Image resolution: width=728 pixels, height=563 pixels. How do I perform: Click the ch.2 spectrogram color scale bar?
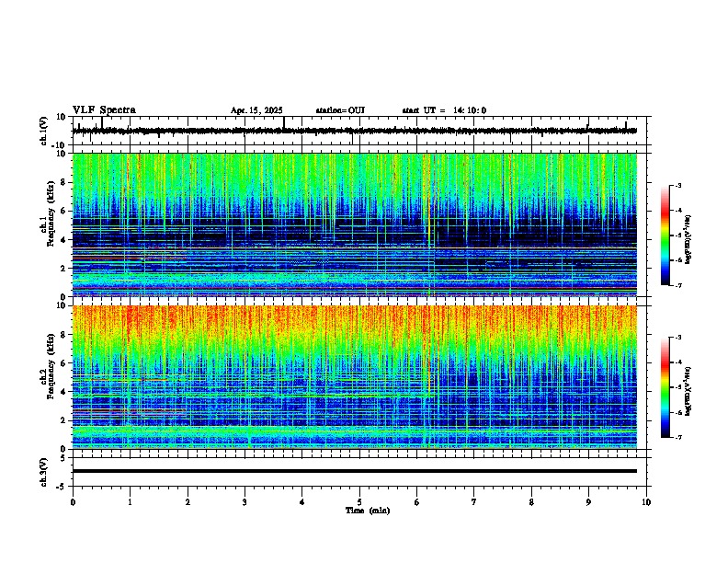point(665,387)
